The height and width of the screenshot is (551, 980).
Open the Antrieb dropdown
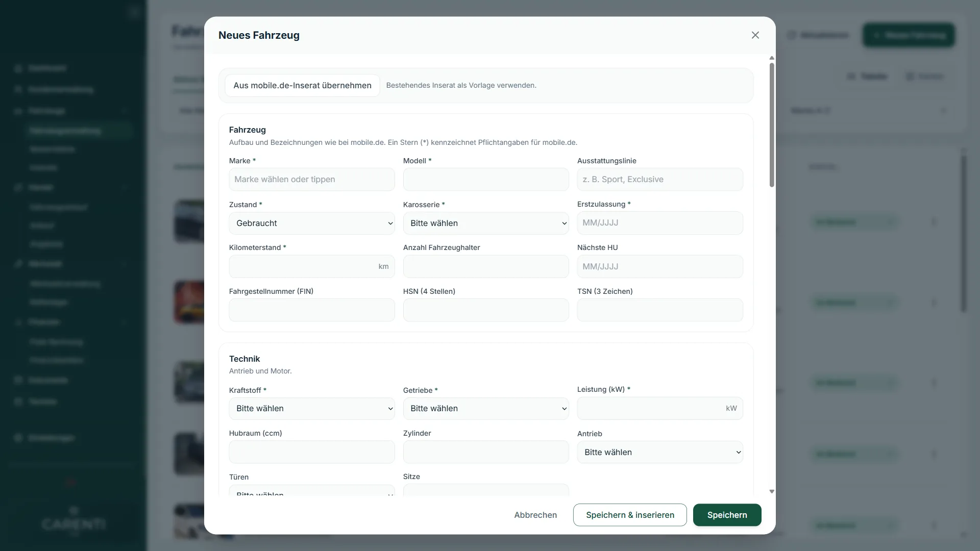click(660, 453)
